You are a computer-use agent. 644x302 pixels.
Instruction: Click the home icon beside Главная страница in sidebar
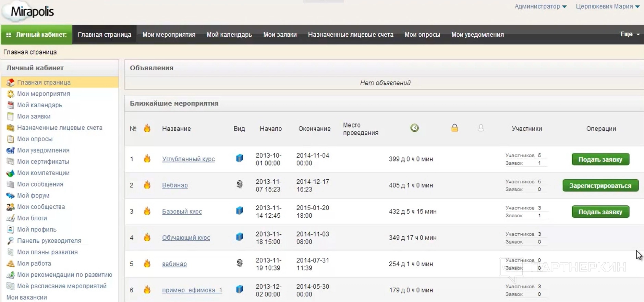coord(11,82)
